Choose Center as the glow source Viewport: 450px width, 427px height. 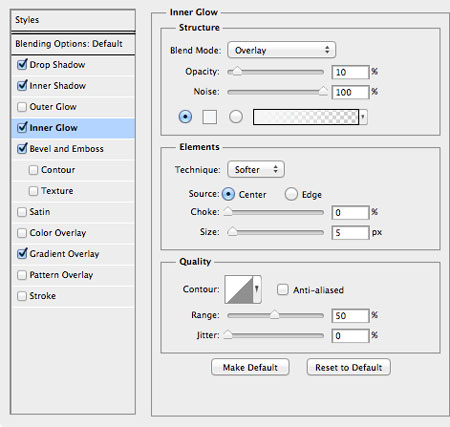click(228, 194)
